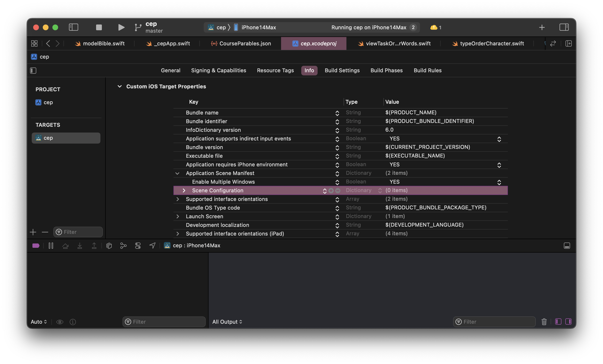The width and height of the screenshot is (603, 364).
Task: Expand the Scene Configuration row
Action: [184, 191]
